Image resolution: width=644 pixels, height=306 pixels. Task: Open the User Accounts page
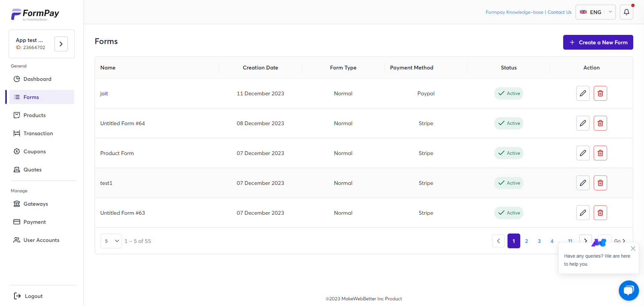pos(41,240)
